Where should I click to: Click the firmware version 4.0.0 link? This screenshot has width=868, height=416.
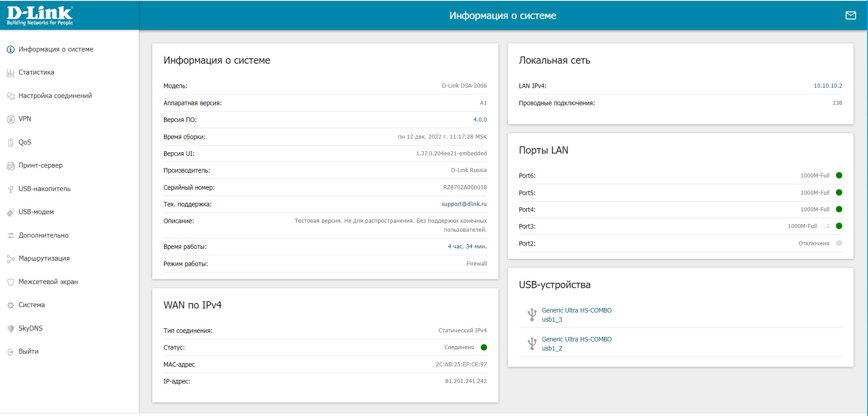(x=480, y=120)
